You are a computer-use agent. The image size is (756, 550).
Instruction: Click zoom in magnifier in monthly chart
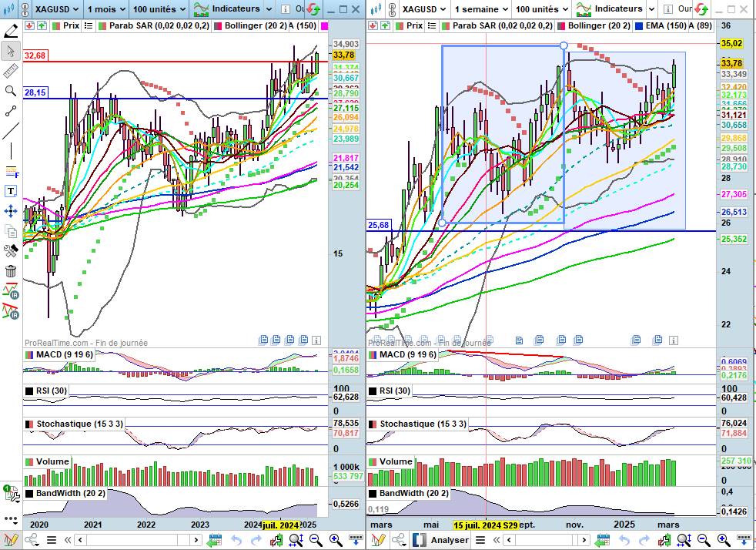click(x=336, y=540)
